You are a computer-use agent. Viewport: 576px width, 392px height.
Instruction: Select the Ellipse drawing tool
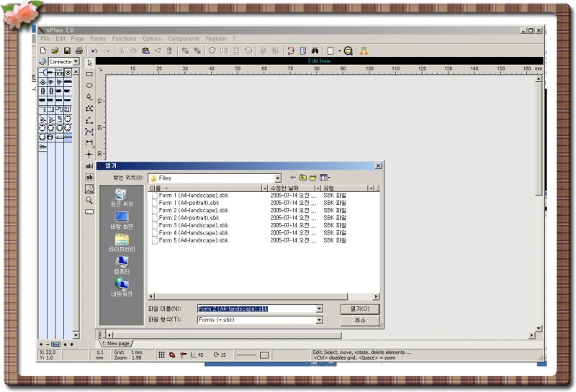coord(89,86)
